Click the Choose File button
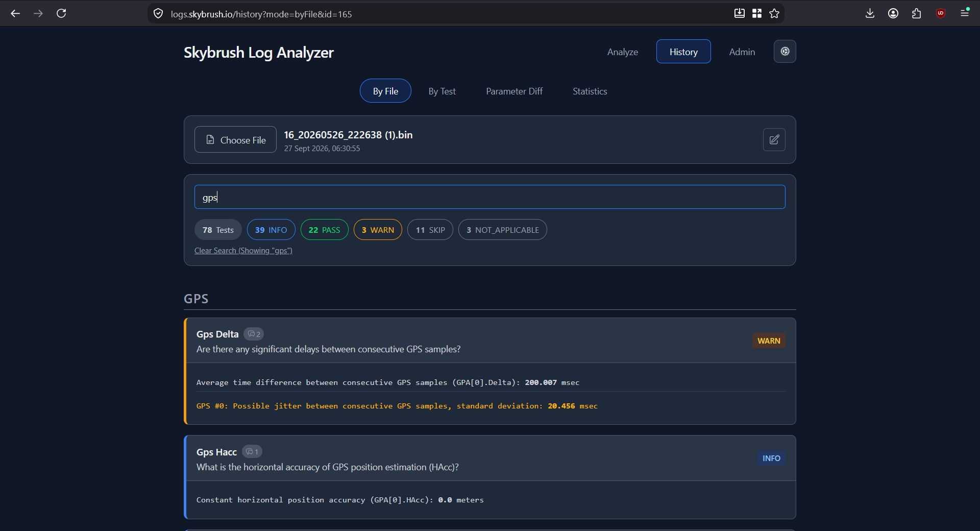 pos(235,139)
